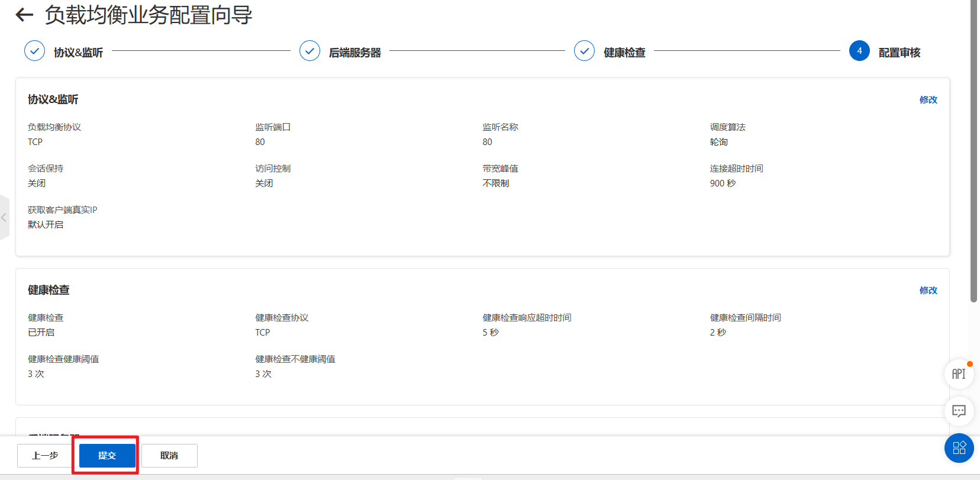
Task: Click the 健康检查 section heading
Action: tap(49, 290)
